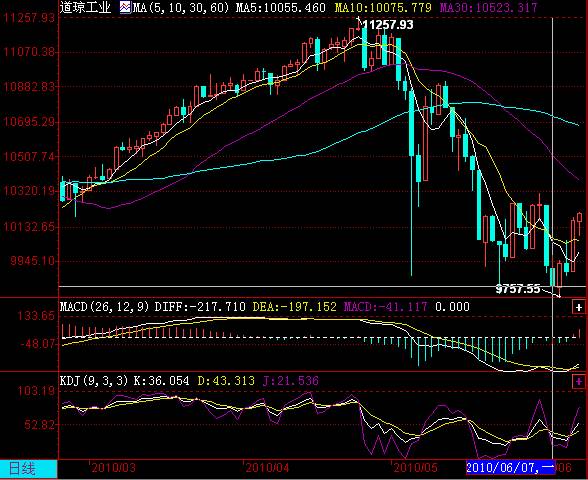Viewport: 588px width, 480px height.
Task: Click the 11257.93 high price marker
Action: point(388,25)
